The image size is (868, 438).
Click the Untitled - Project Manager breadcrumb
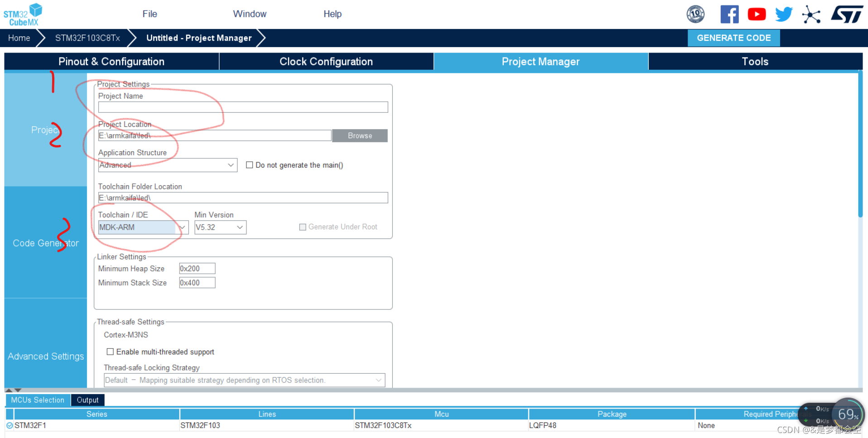199,38
